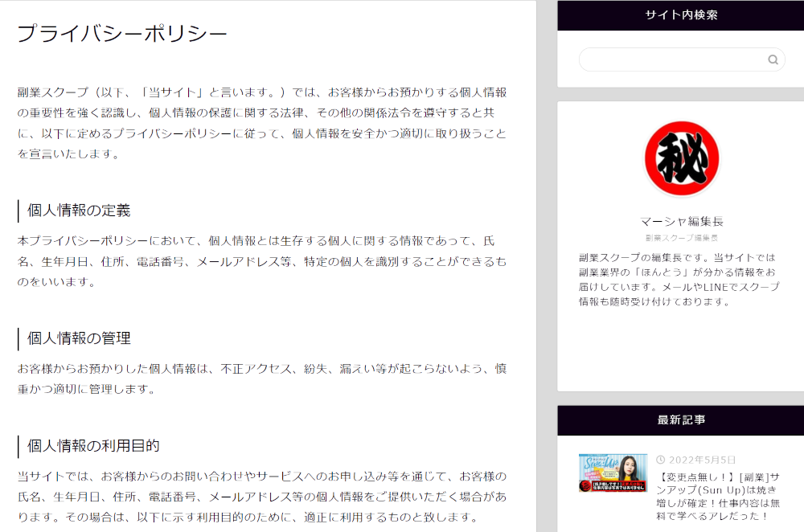The height and width of the screenshot is (532, 804).
Task: Click the paragraph beginning お客様からお預かりした個人情報
Action: 262,379
